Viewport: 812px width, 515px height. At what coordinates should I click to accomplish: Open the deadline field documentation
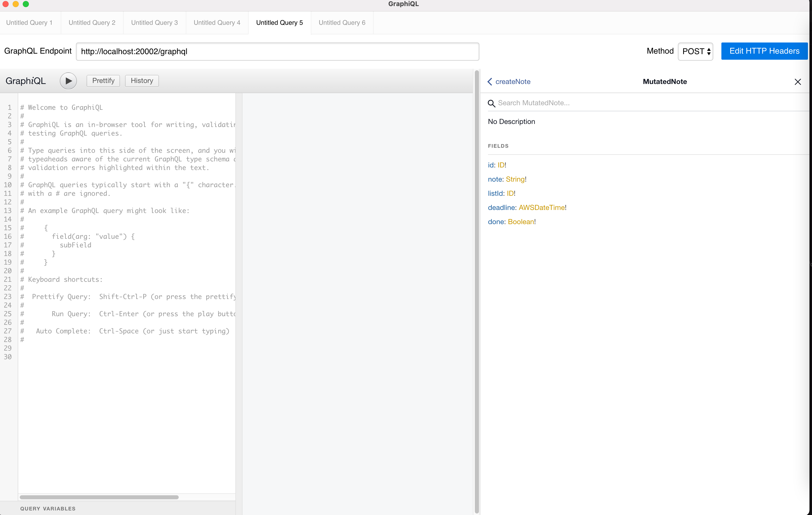pos(501,208)
